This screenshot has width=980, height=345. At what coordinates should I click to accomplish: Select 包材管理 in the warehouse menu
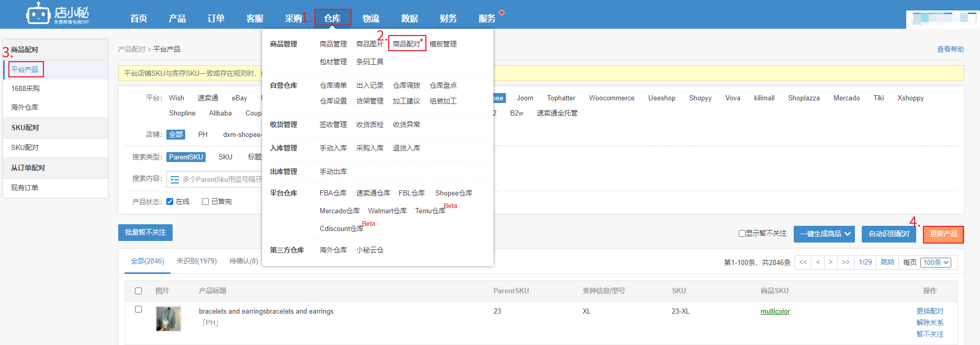click(333, 62)
